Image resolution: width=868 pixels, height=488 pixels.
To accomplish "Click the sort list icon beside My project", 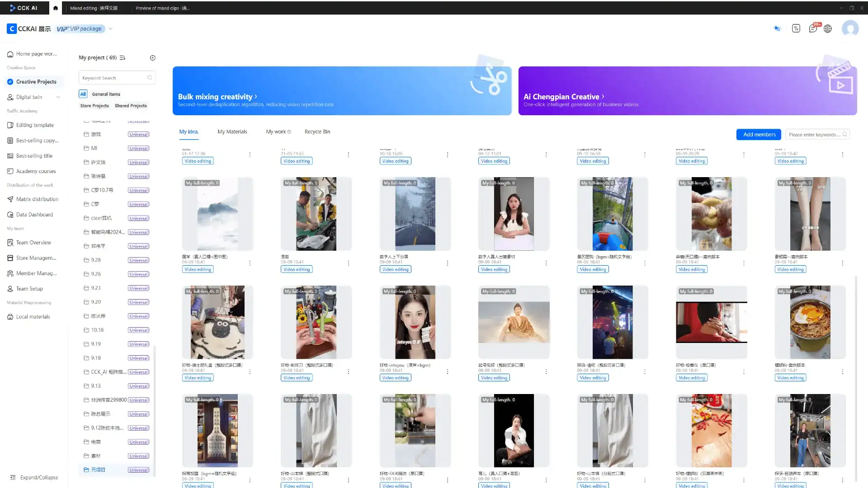I will 123,58.
